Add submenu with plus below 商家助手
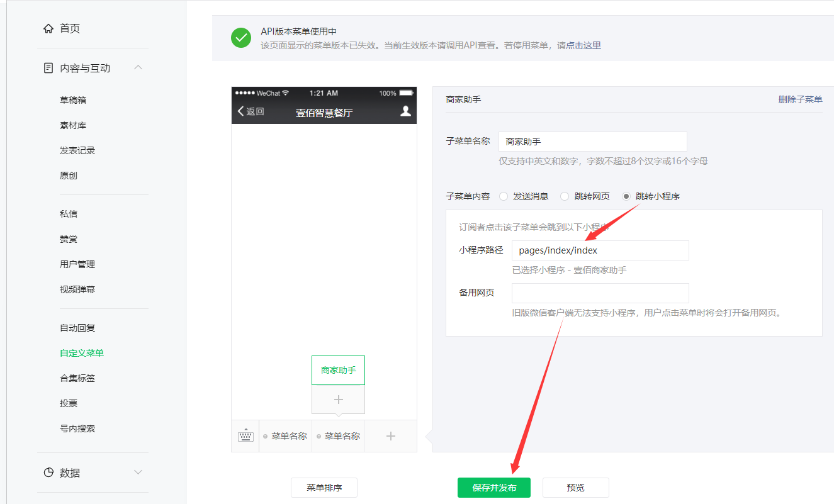Screen dimensions: 834x504 point(338,400)
